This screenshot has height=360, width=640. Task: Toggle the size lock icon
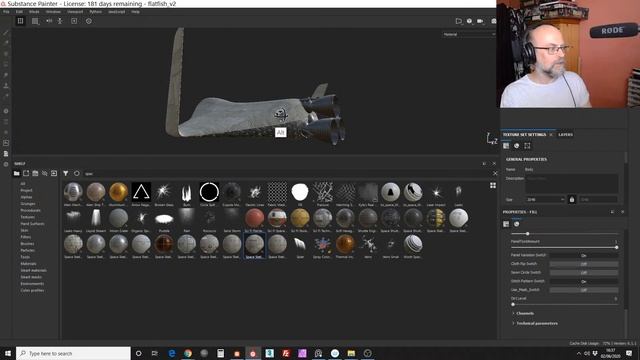pyautogui.click(x=572, y=200)
